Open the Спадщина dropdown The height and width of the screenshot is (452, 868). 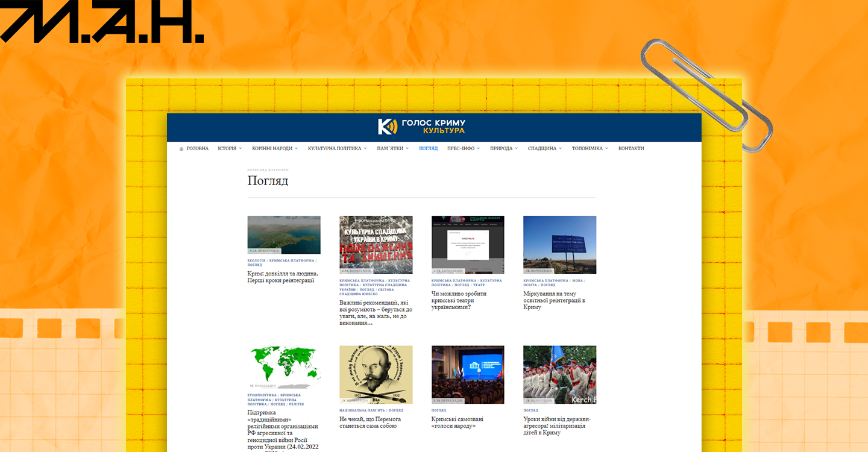pyautogui.click(x=544, y=148)
